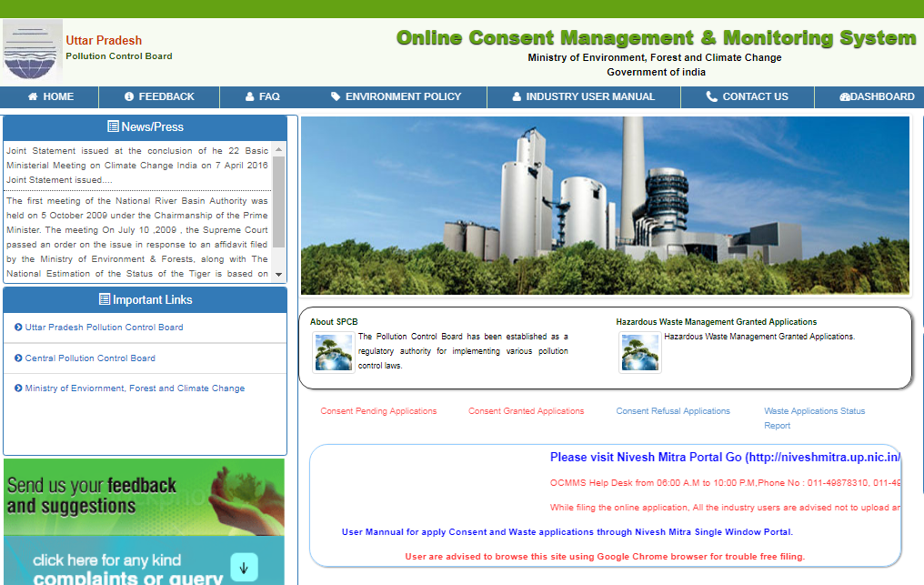Click the Environment Policy tag icon
Screen dimensions: 924x585
tap(336, 96)
